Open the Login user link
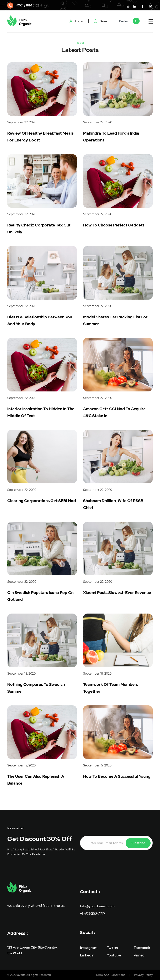 pos(76,21)
